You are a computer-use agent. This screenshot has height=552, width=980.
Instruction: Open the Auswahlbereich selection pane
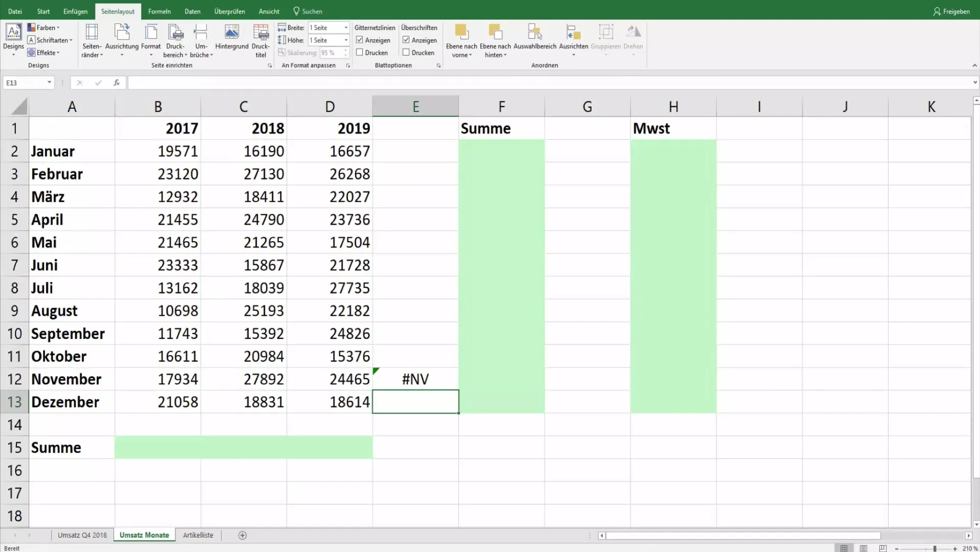[535, 37]
